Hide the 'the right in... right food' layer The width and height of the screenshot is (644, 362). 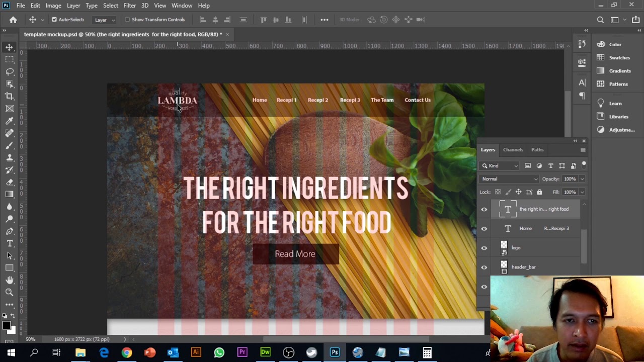[484, 209]
